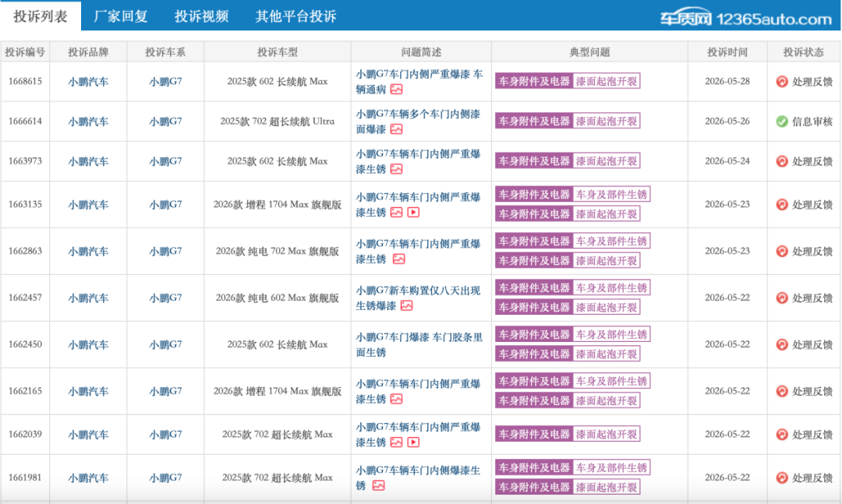Viewport: 842px width, 504px height.
Task: Click video play icon in complaint 1662039
Action: (x=413, y=442)
